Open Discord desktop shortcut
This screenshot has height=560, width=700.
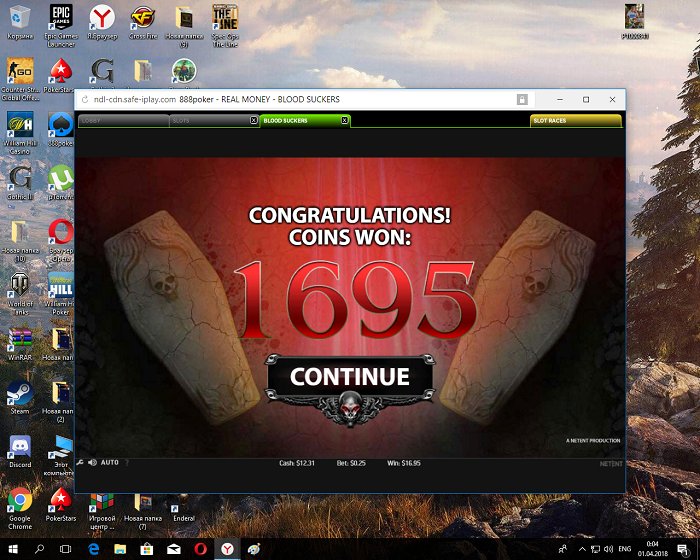[x=20, y=451]
